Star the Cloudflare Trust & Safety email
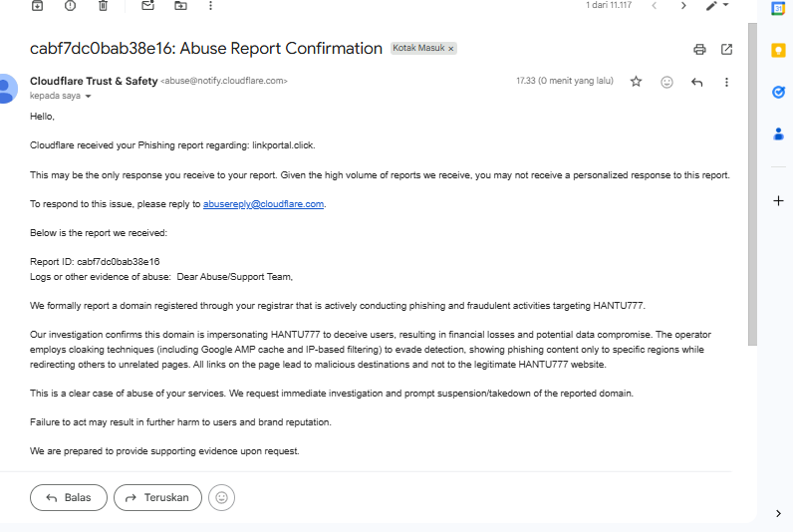This screenshot has height=532, width=793. click(636, 82)
